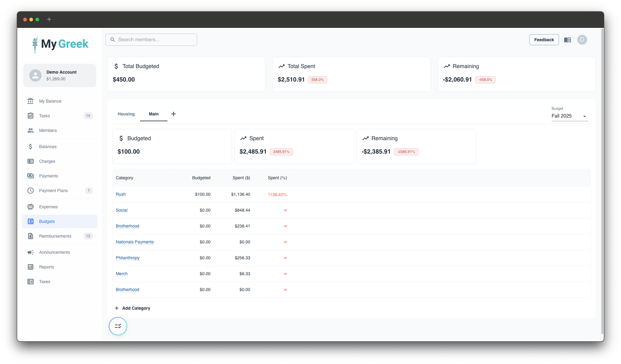
Task: Click the Expenses piggy bank icon
Action: point(31,207)
